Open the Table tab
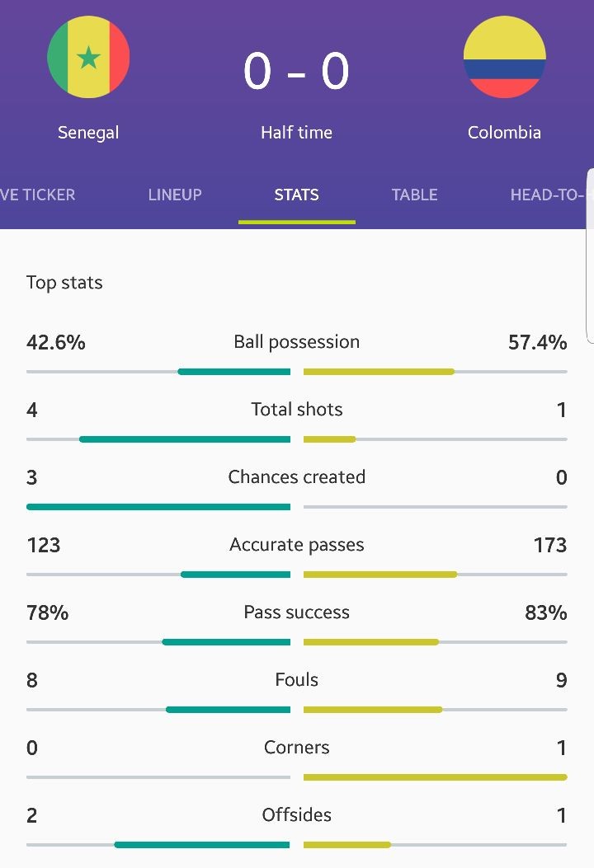Viewport: 594px width, 868px height. click(x=414, y=195)
